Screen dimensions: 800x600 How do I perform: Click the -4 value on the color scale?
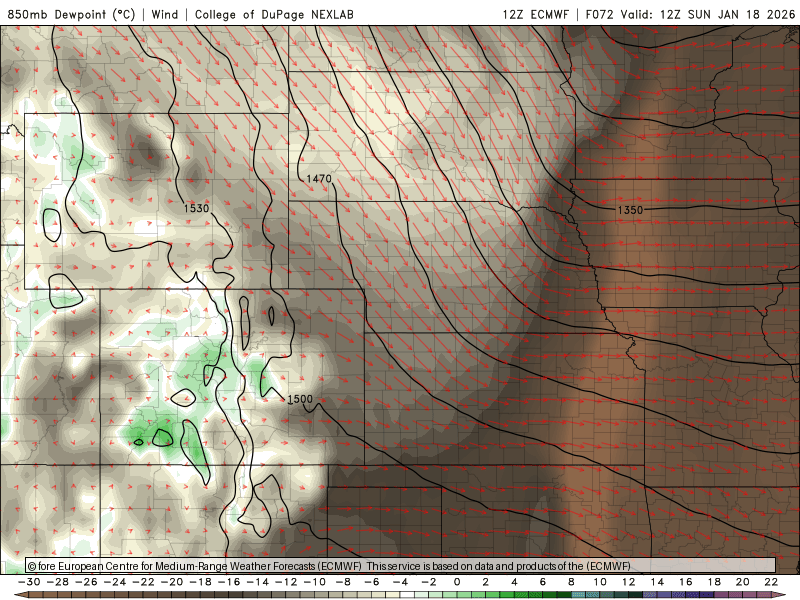pyautogui.click(x=401, y=582)
